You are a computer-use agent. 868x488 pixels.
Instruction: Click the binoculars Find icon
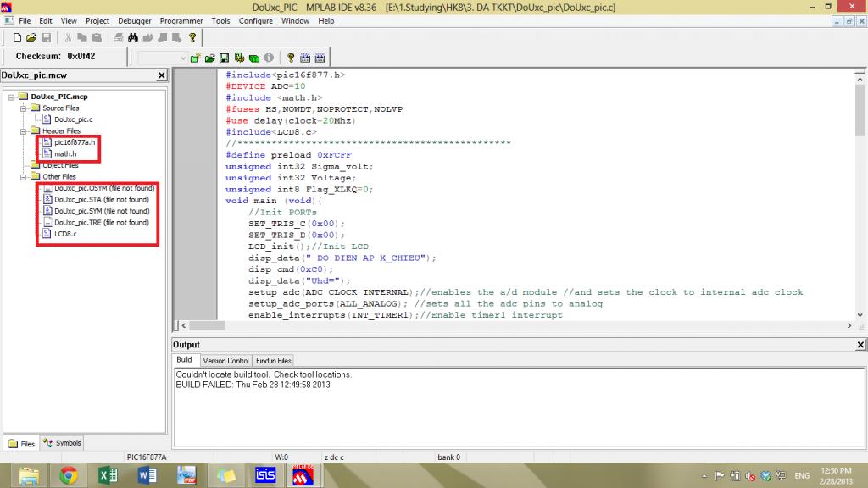click(x=134, y=37)
